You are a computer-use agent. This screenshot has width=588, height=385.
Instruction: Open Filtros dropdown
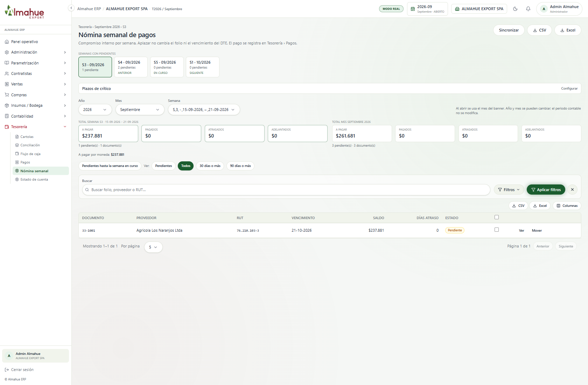click(x=509, y=190)
